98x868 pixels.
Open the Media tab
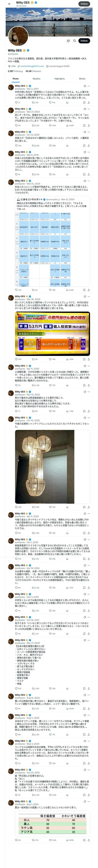(x=82, y=79)
